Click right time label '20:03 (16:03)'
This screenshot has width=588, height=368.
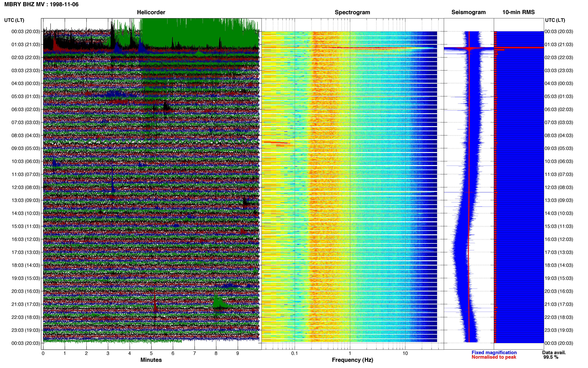click(x=559, y=291)
